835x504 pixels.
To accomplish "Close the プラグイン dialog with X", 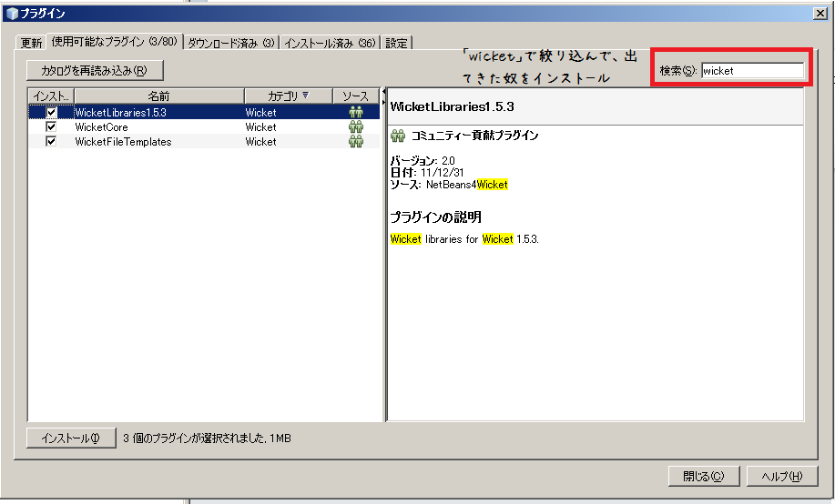I will pyautogui.click(x=820, y=14).
